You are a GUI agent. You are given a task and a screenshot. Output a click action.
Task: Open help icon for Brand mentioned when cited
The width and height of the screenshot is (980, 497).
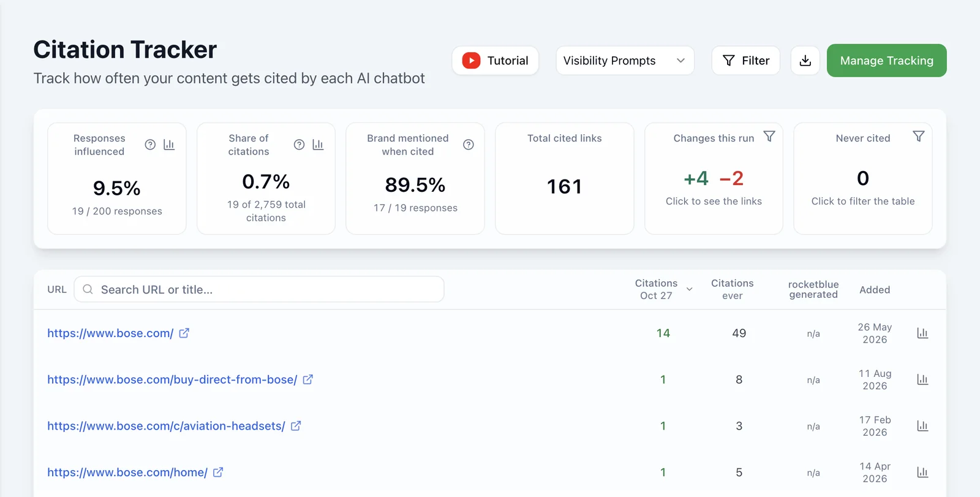(469, 145)
